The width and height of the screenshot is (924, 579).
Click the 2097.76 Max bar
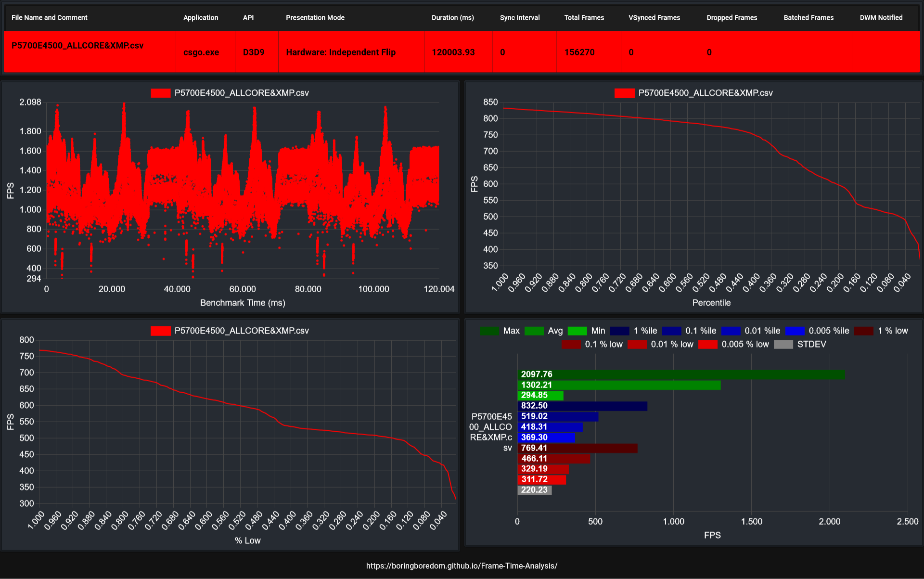680,374
